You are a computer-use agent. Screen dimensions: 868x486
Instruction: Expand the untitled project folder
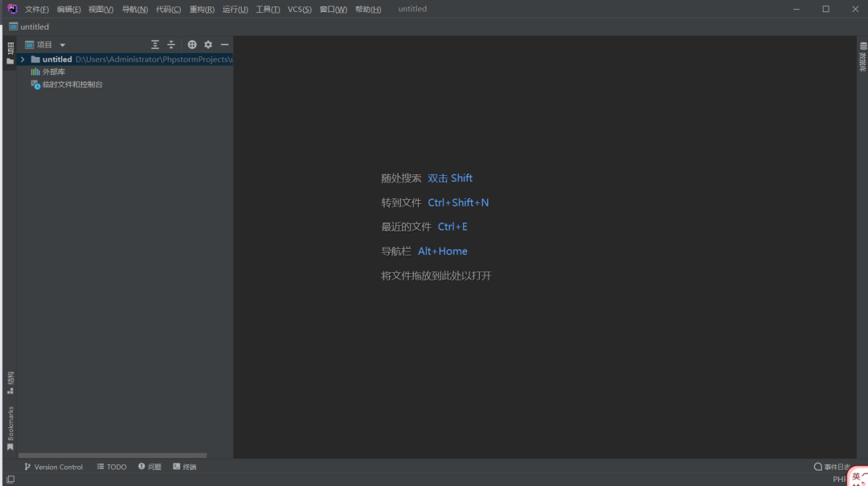click(23, 59)
